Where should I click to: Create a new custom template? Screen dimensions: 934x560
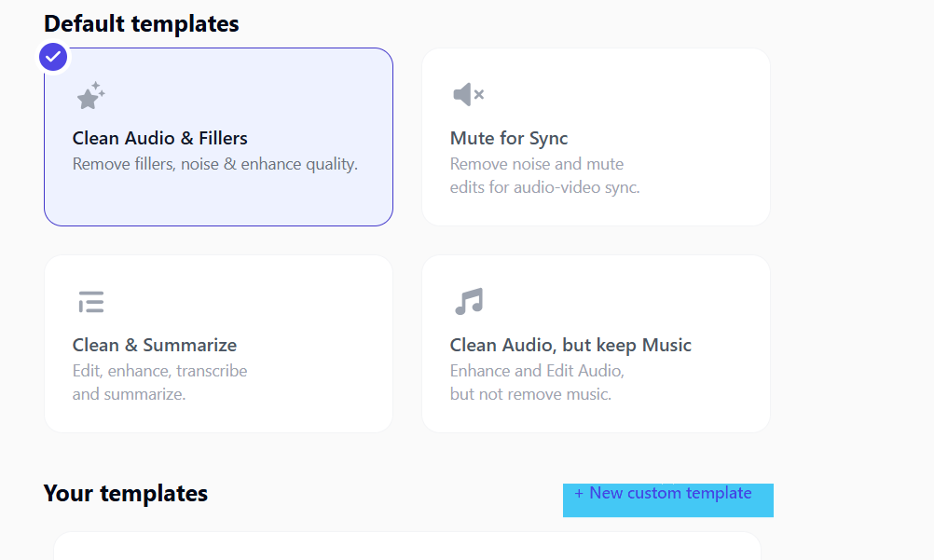tap(667, 499)
